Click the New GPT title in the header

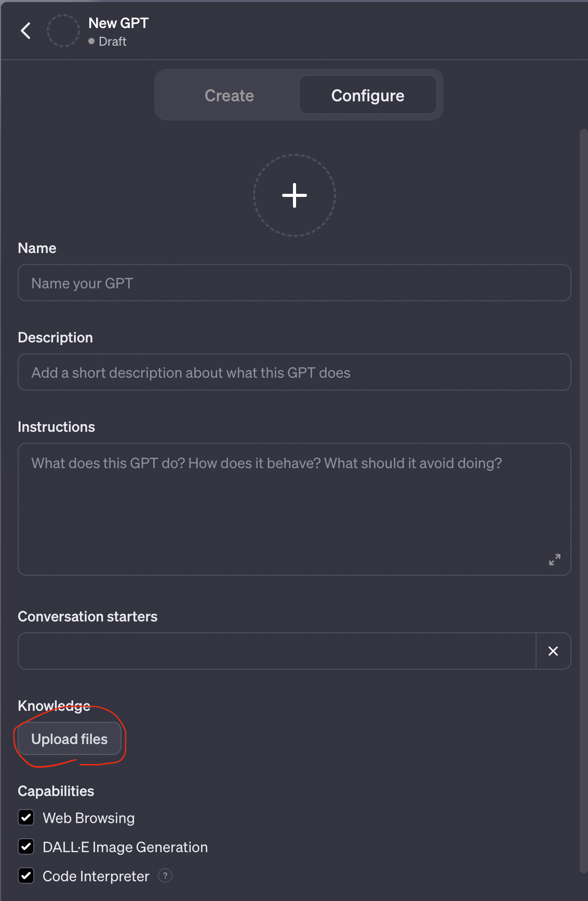118,23
